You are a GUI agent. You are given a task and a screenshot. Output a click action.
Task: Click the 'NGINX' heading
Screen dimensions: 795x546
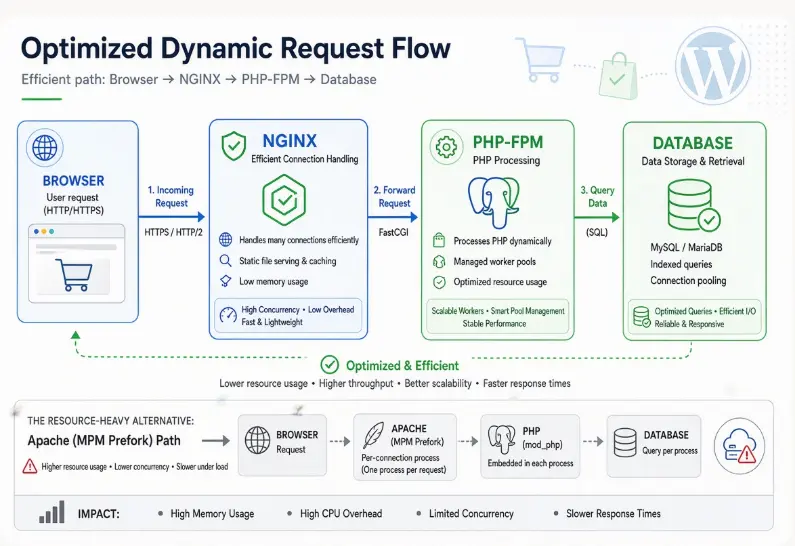[290, 140]
